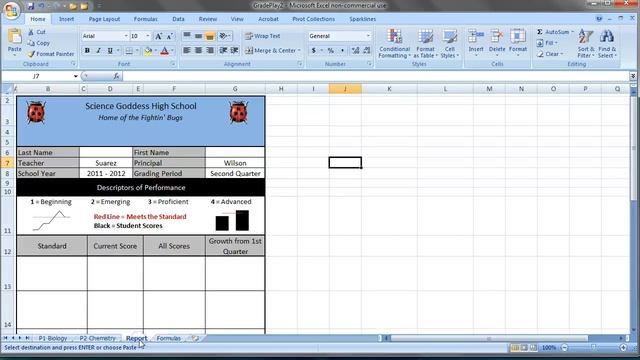The height and width of the screenshot is (360, 640).
Task: Click the Orientation text rotate icon
Action: tap(224, 36)
